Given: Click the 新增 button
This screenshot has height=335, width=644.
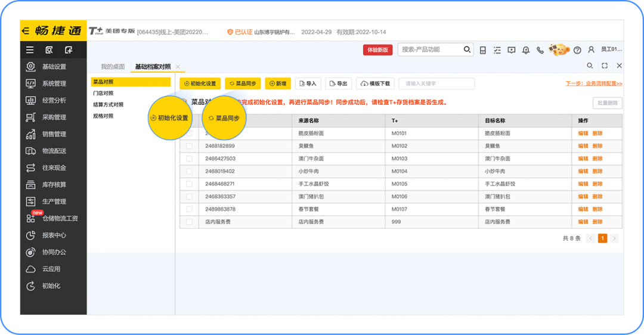Looking at the screenshot, I should [x=277, y=84].
